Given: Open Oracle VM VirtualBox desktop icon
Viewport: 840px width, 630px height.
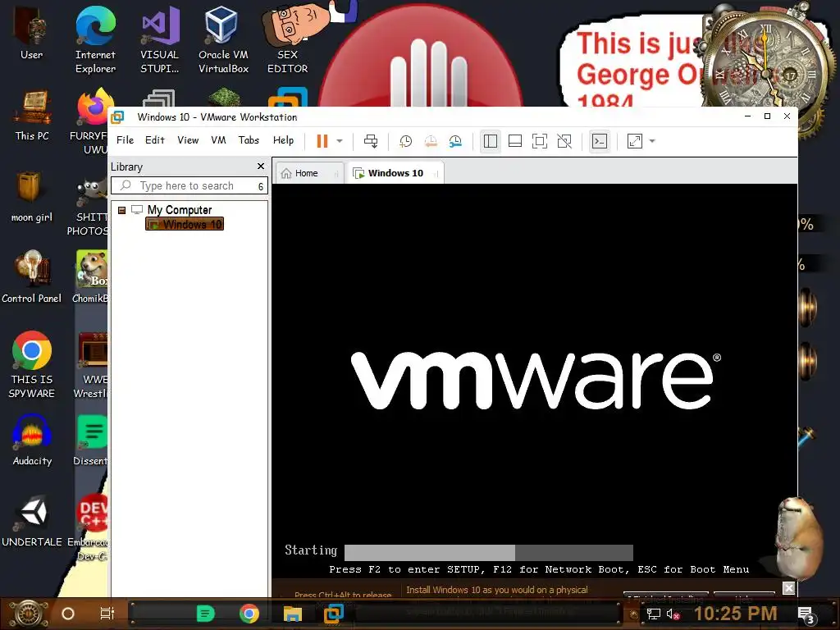Looking at the screenshot, I should click(223, 40).
